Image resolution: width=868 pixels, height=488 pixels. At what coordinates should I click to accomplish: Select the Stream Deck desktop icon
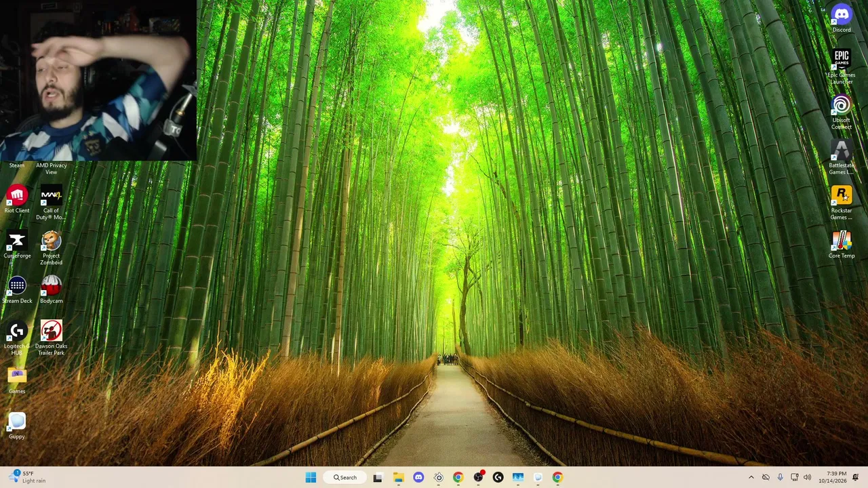click(17, 289)
